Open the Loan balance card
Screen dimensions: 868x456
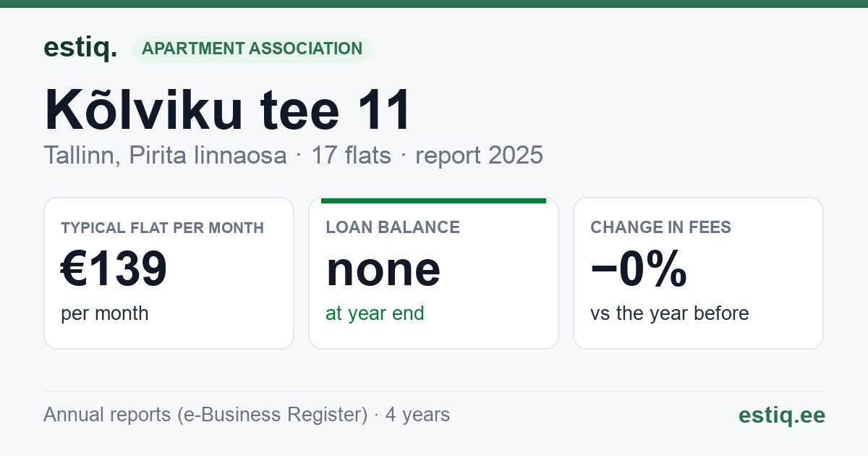click(x=433, y=273)
